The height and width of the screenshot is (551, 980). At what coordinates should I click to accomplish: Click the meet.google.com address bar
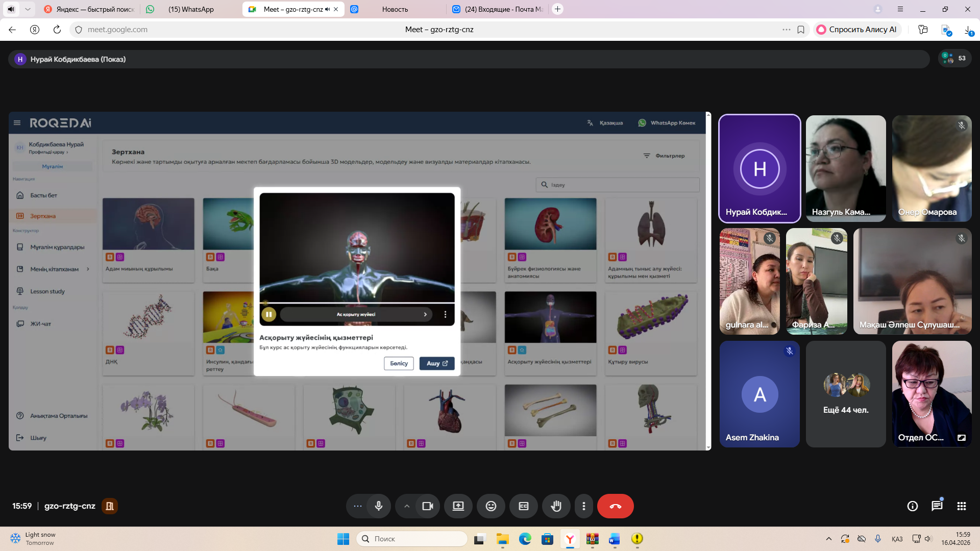(117, 30)
